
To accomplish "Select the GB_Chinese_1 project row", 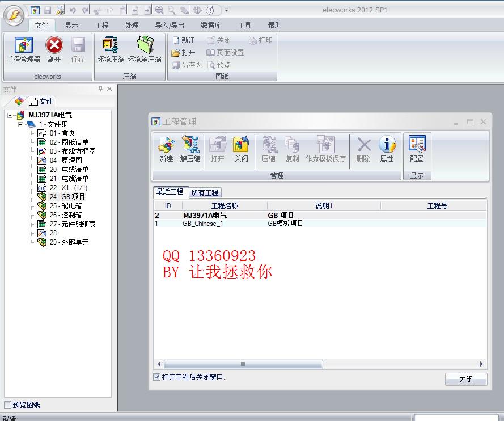I will [320, 223].
